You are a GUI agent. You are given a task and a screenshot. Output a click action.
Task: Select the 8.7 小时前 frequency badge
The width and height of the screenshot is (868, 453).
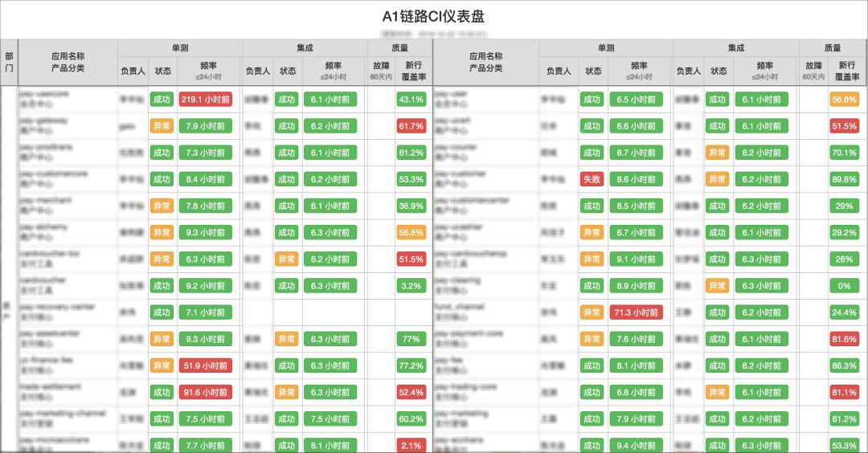point(636,153)
